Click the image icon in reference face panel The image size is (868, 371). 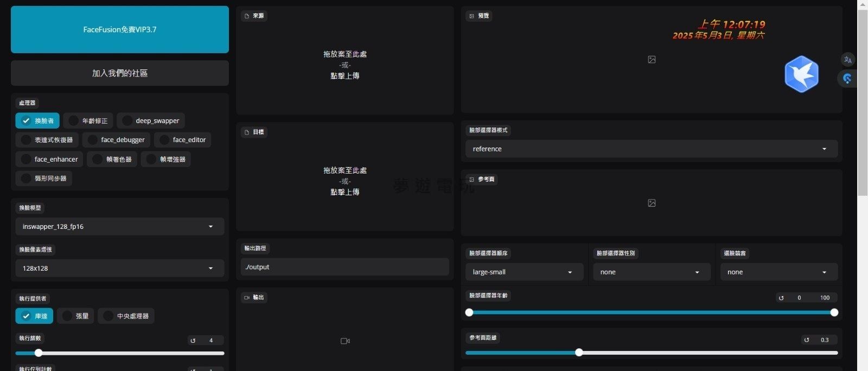tap(652, 203)
